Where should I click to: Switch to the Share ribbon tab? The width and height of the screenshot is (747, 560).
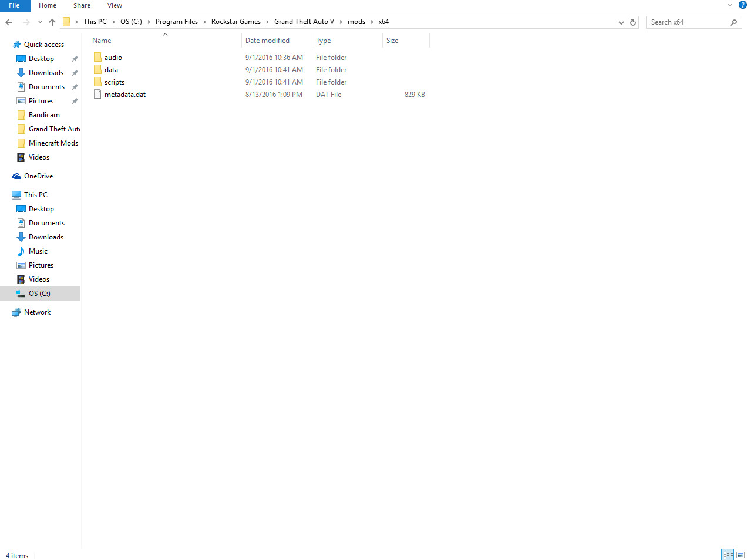pyautogui.click(x=82, y=5)
